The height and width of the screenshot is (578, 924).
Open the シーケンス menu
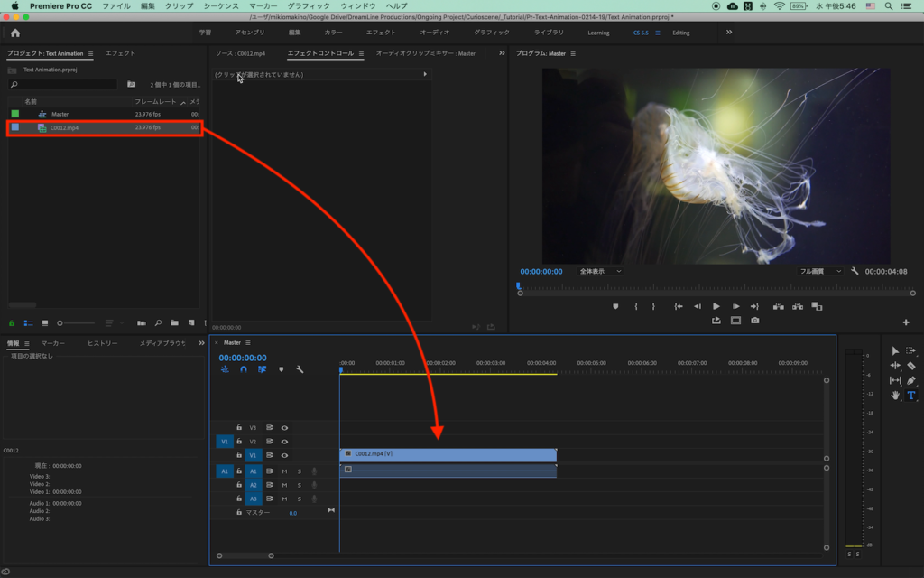[221, 5]
